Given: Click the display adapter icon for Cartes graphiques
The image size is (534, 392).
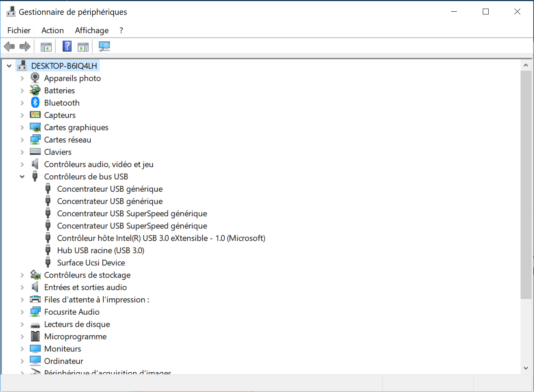Looking at the screenshot, I should point(35,127).
